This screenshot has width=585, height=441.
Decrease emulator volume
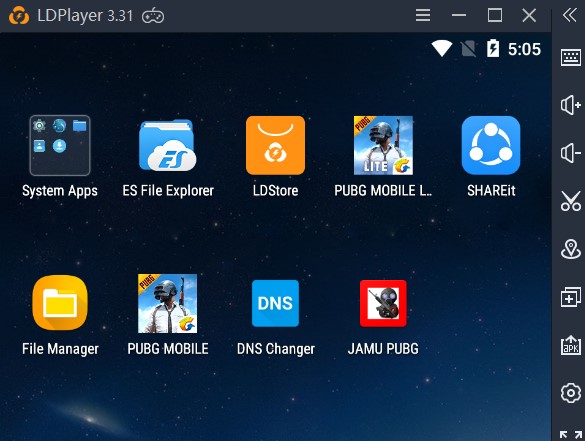(x=571, y=153)
